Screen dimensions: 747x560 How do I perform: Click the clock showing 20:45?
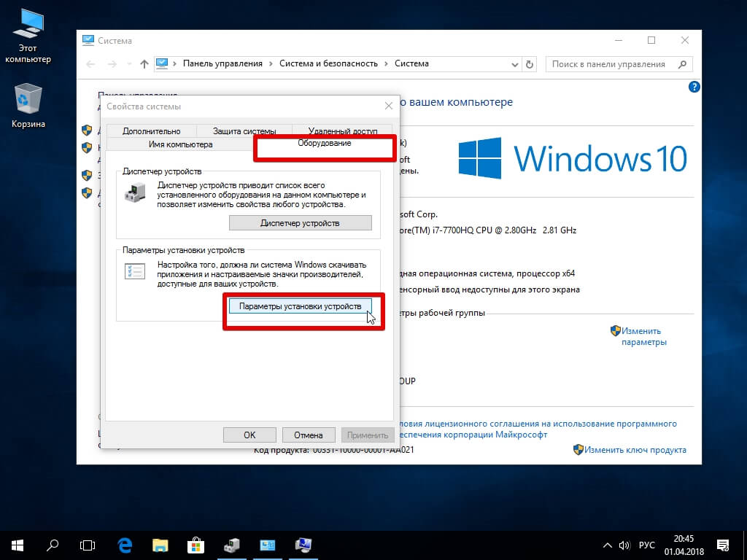(x=684, y=539)
